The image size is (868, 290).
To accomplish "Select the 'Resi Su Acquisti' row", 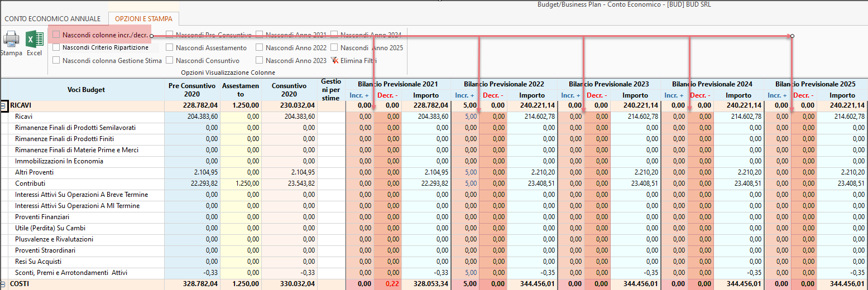I will coord(39,262).
